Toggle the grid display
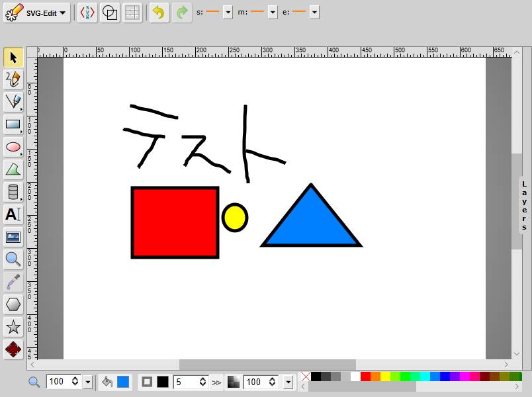 tap(132, 13)
